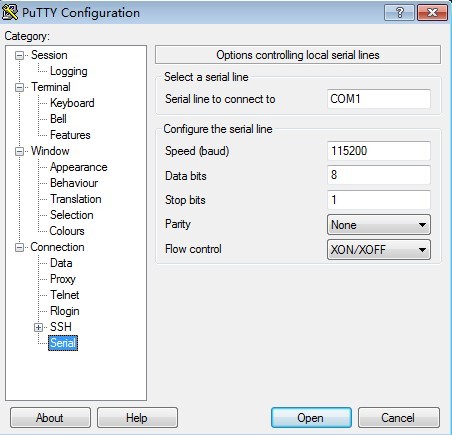Open Telnet settings category
The image size is (452, 435).
point(65,295)
